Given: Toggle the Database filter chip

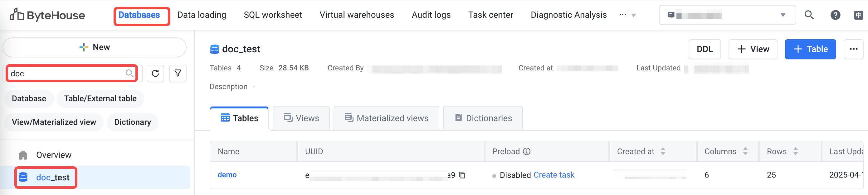Looking at the screenshot, I should pos(29,98).
